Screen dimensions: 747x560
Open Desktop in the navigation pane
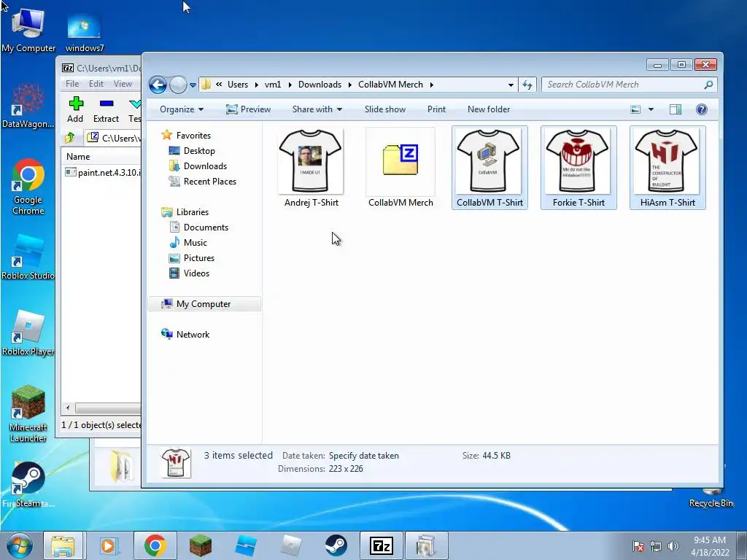click(x=199, y=151)
